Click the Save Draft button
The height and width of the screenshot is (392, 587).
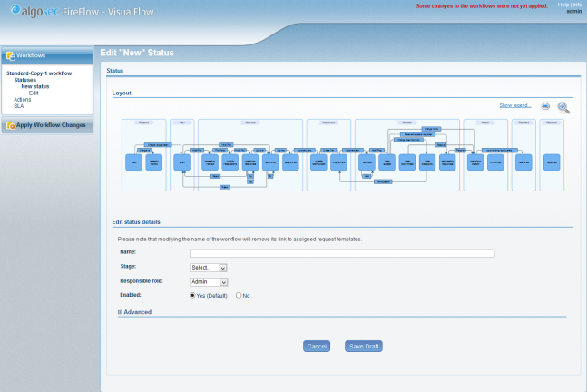[364, 346]
